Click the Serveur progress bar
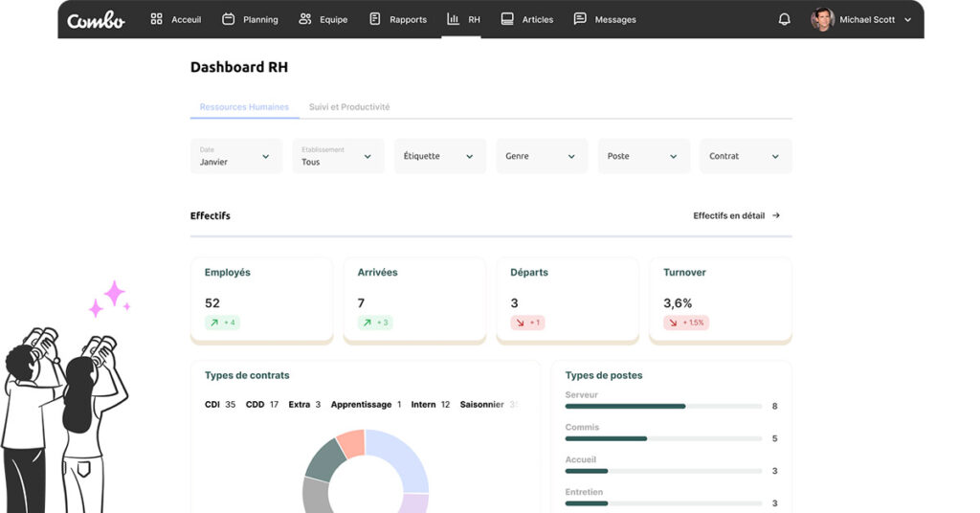The width and height of the screenshot is (980, 513). pos(663,406)
